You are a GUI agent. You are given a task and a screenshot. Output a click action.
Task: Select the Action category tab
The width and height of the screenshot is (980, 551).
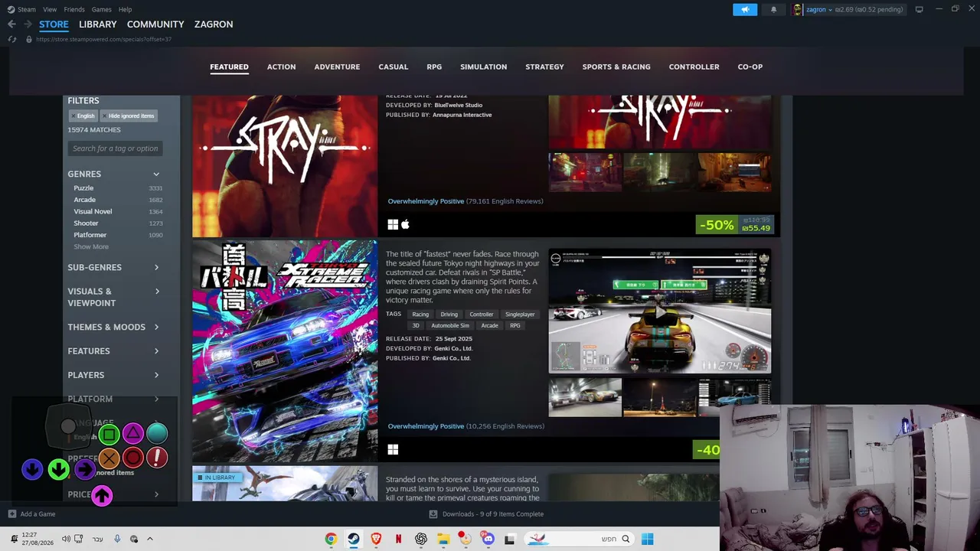tap(281, 67)
